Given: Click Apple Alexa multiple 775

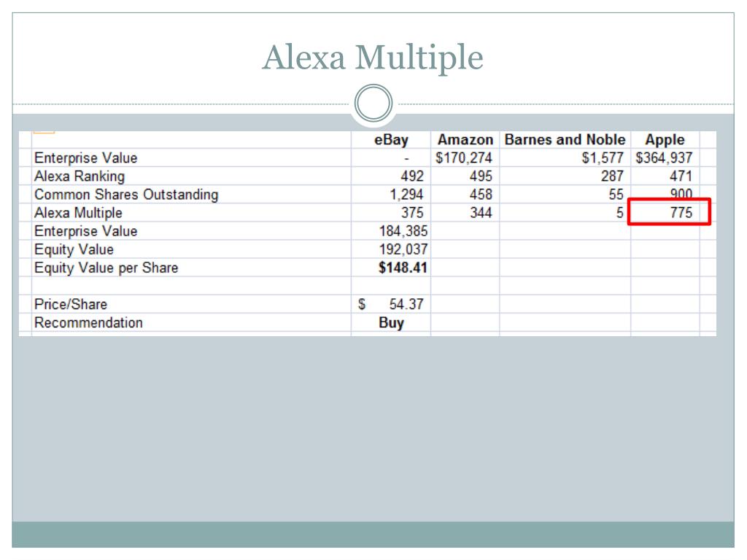Looking at the screenshot, I should 681,213.
